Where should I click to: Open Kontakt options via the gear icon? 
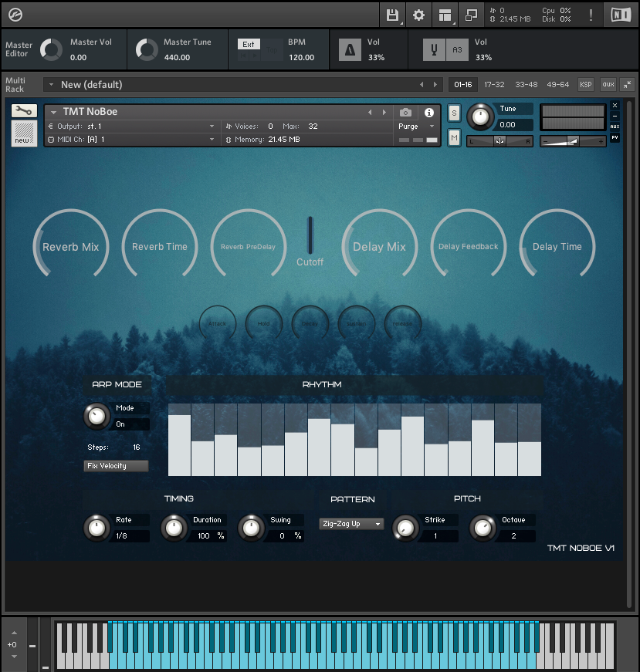pos(418,15)
